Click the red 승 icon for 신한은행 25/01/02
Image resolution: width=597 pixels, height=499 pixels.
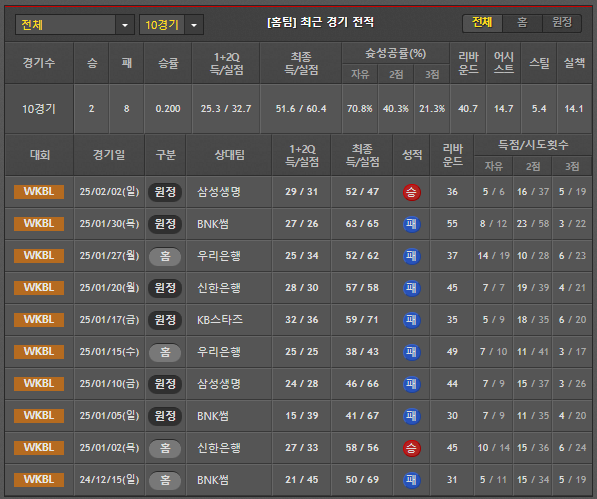[412, 448]
